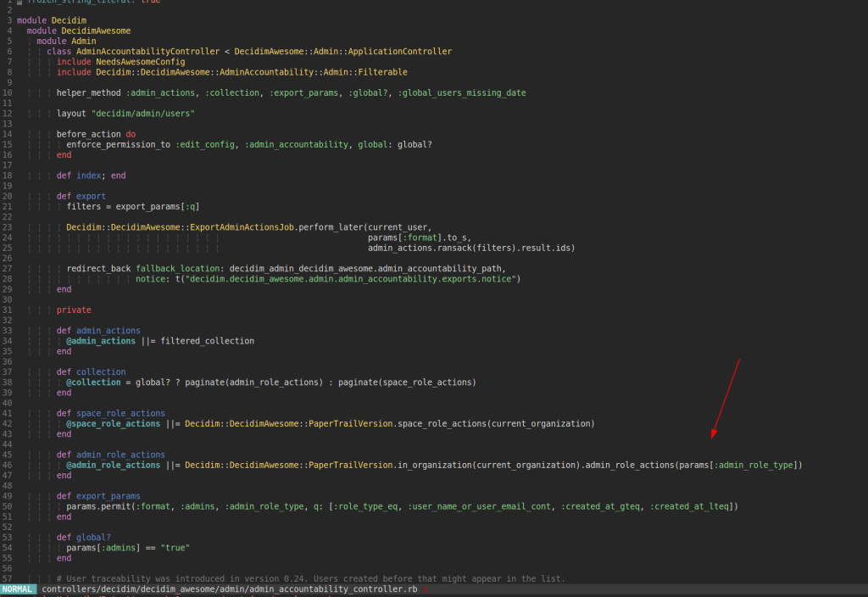868x597 pixels.
Task: Click "Decidim" module name on line 3
Action: (69, 20)
